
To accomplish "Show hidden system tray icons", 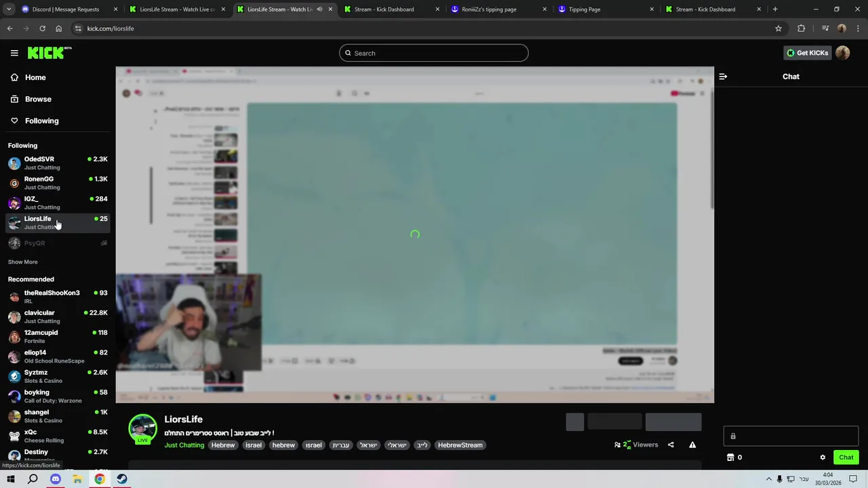I will (x=768, y=479).
